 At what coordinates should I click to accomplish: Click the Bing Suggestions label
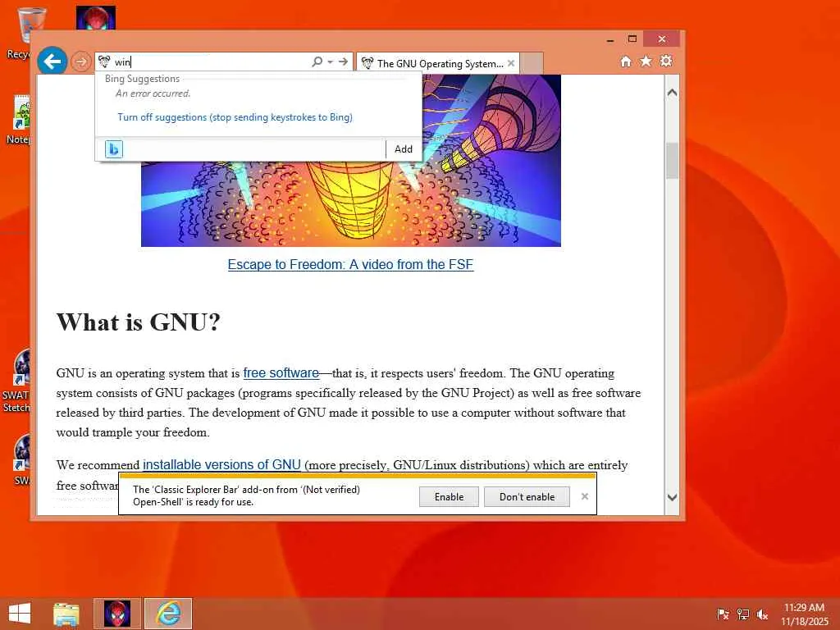(142, 79)
